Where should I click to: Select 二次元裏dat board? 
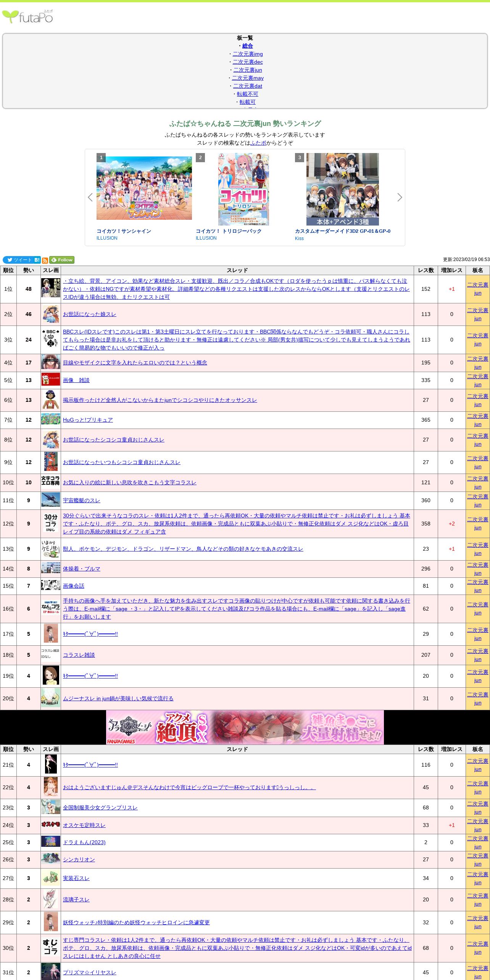tap(248, 86)
